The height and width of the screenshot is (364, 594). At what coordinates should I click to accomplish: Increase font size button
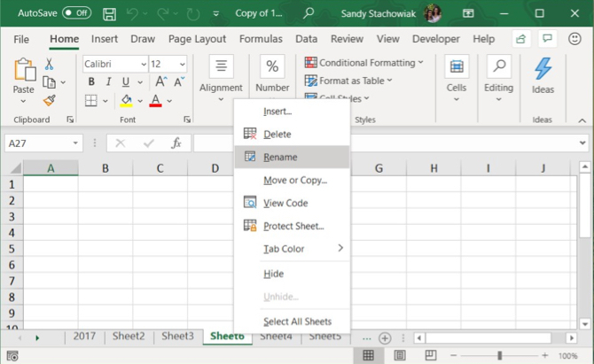pos(160,81)
